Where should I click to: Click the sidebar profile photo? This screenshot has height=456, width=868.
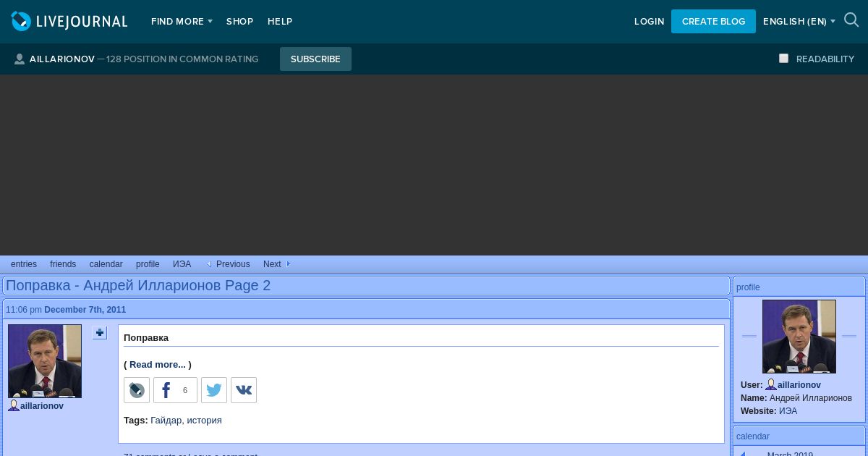[799, 337]
